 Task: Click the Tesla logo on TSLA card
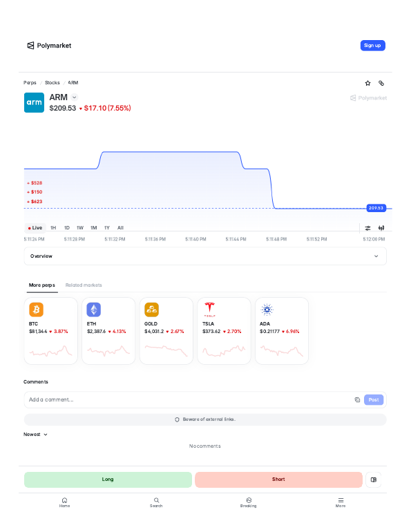[x=209, y=310]
